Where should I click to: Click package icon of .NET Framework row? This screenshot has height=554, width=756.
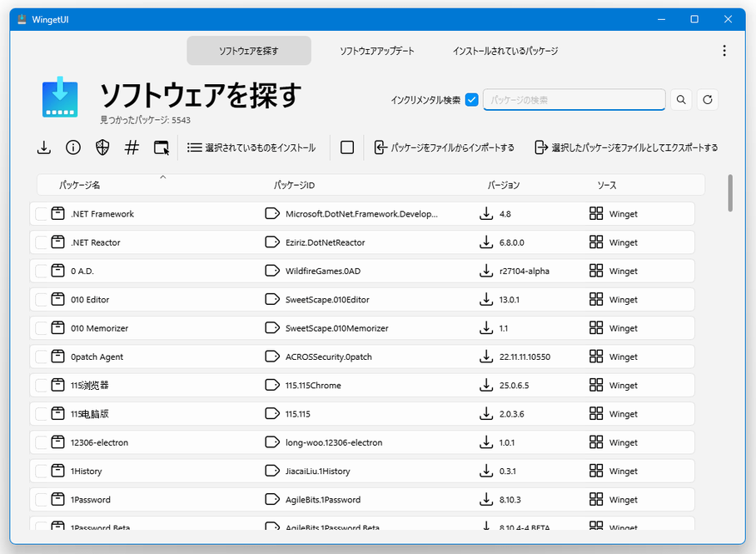pyautogui.click(x=57, y=213)
